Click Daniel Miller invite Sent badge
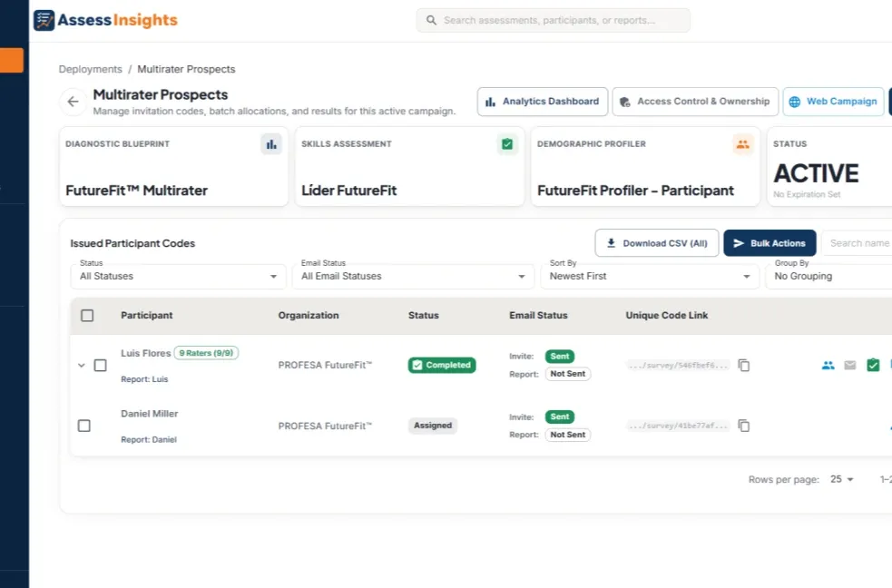The image size is (892, 588). coord(560,416)
